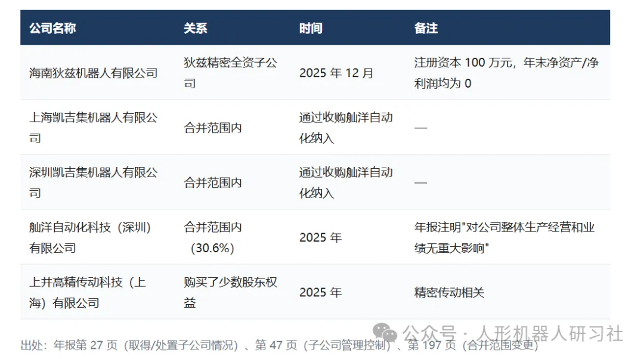Click the 关系 column header
This screenshot has height=359, width=644.
click(x=195, y=28)
